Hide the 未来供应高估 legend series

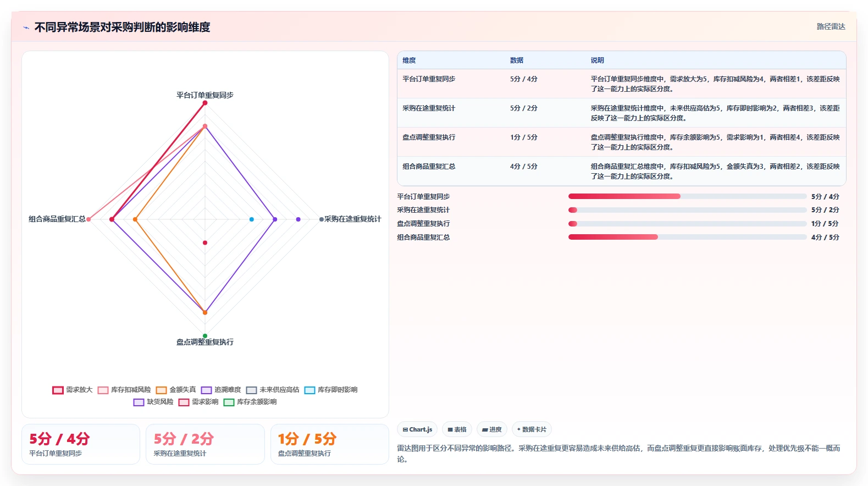(273, 390)
